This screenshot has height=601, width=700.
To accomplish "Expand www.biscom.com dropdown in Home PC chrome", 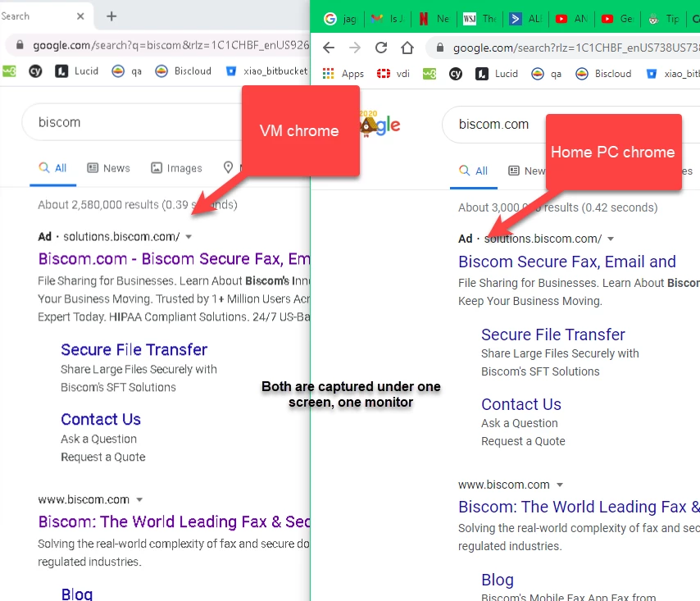I will tap(560, 485).
